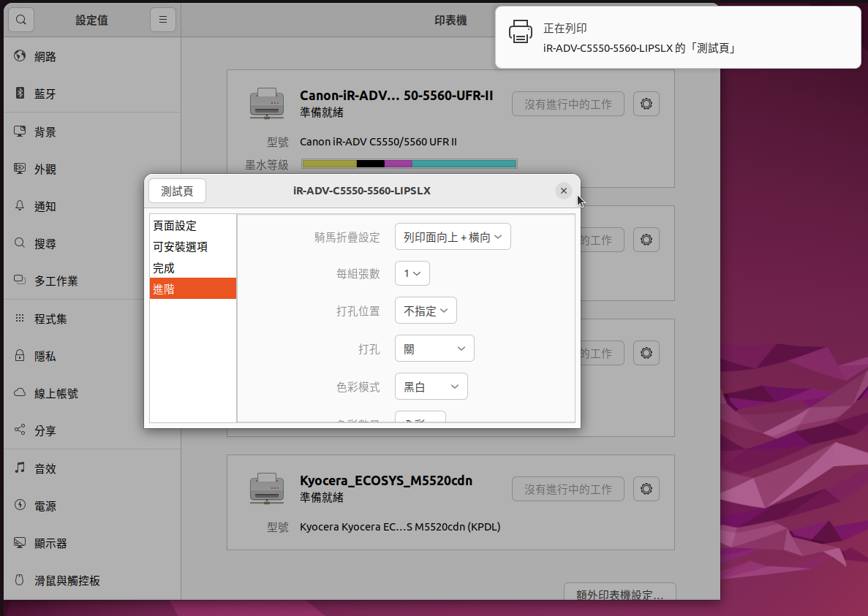The image size is (868, 616).
Task: Select the Power (電源) icon
Action: click(x=20, y=505)
